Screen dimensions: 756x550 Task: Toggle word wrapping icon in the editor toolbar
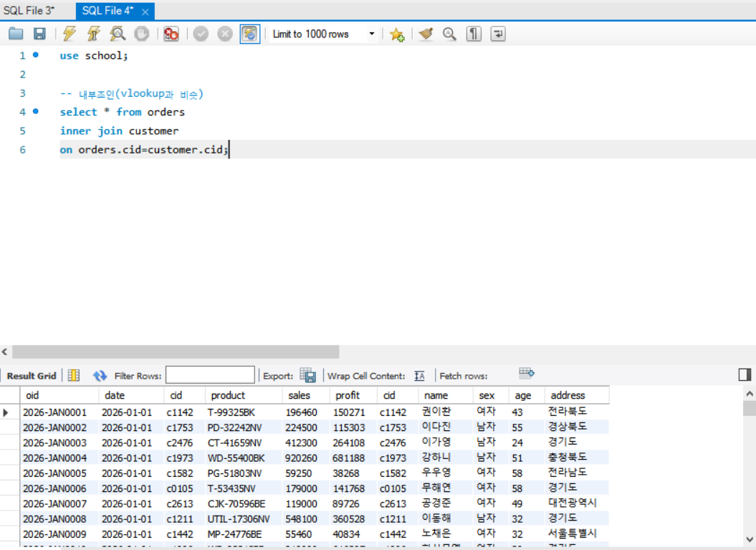(x=498, y=34)
